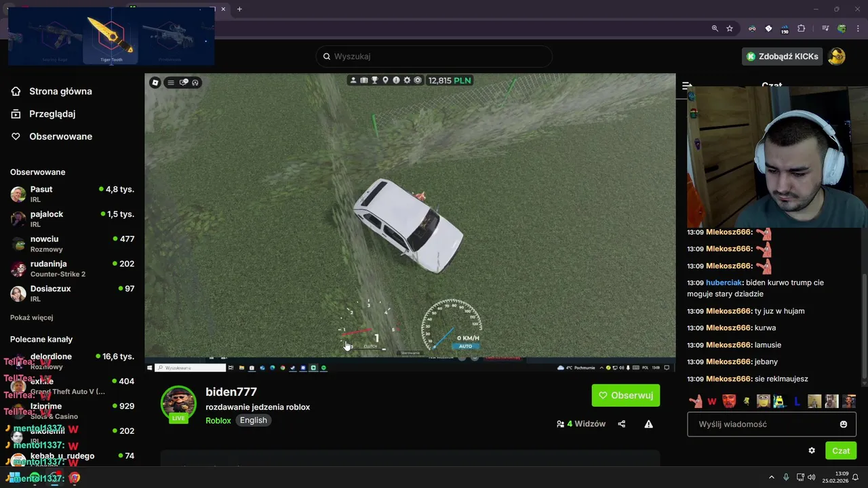Open the taskbar volume icon

click(x=812, y=477)
